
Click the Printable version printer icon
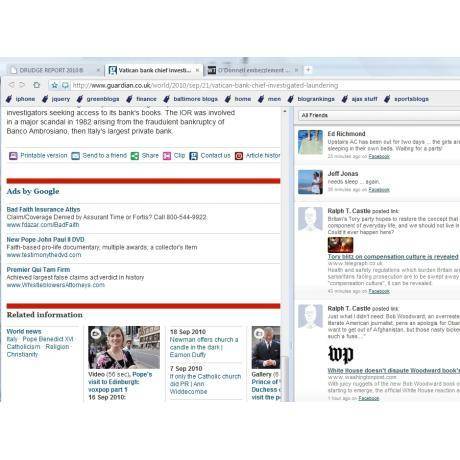pyautogui.click(x=13, y=156)
